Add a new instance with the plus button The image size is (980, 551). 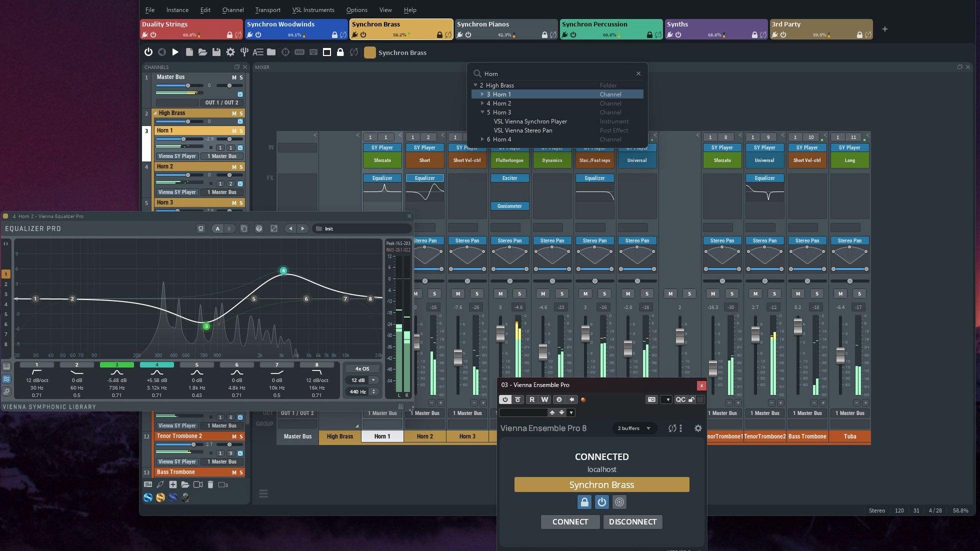(885, 29)
